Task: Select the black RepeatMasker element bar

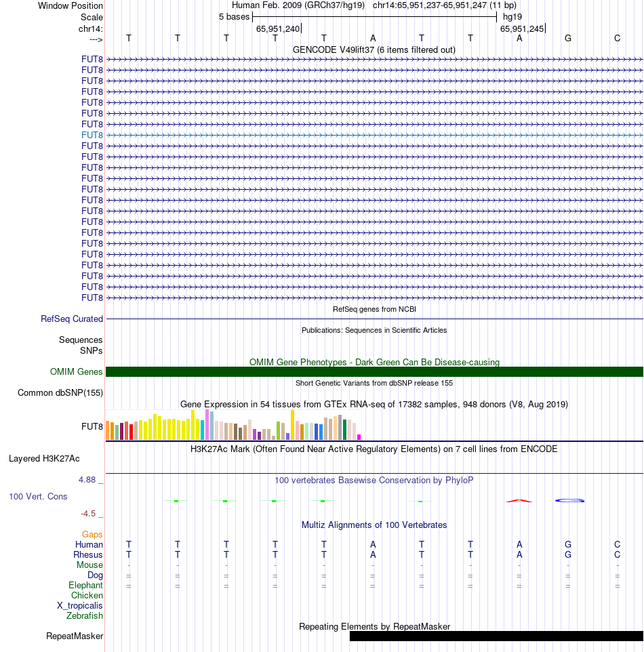Action: tap(496, 636)
